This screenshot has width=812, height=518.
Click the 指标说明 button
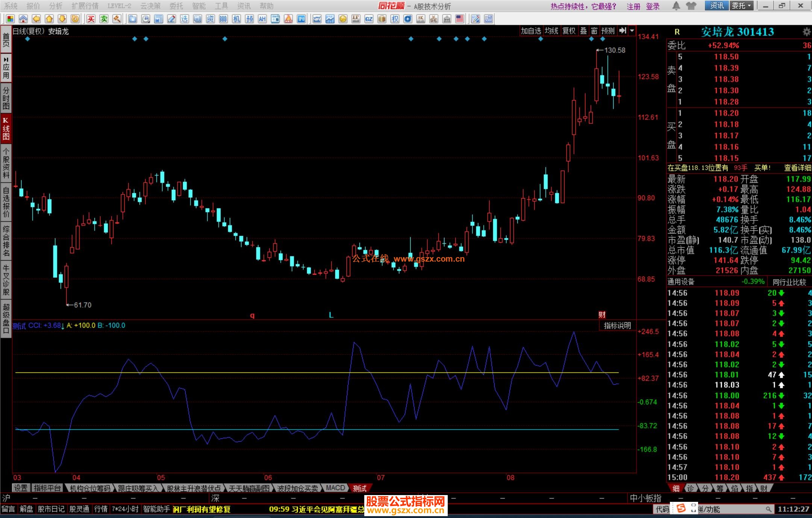(617, 326)
